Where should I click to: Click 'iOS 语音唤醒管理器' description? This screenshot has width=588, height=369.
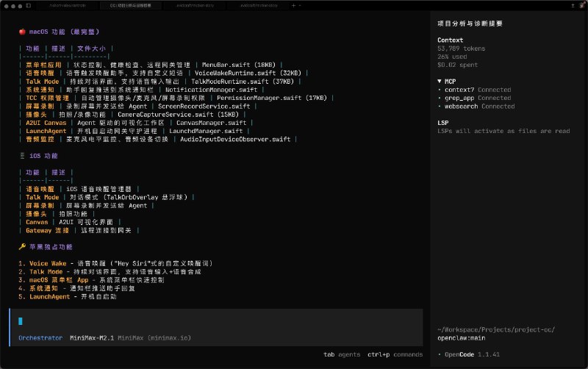[x=99, y=189]
